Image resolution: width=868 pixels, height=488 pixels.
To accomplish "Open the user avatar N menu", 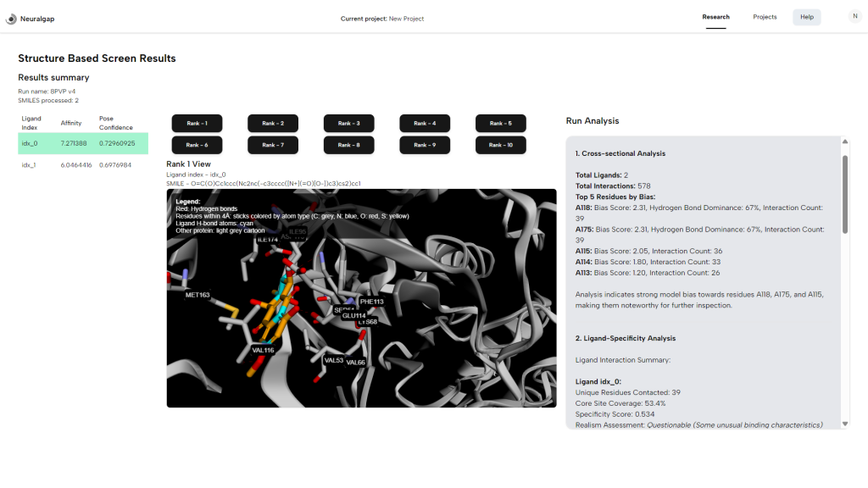I will pos(854,16).
